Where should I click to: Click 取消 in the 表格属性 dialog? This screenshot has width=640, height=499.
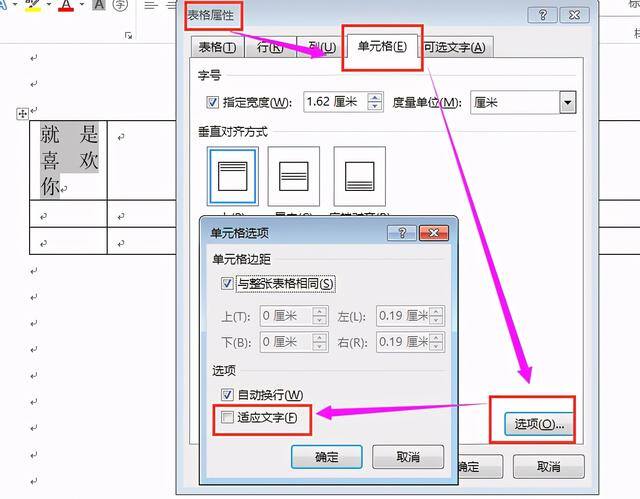coord(549,466)
